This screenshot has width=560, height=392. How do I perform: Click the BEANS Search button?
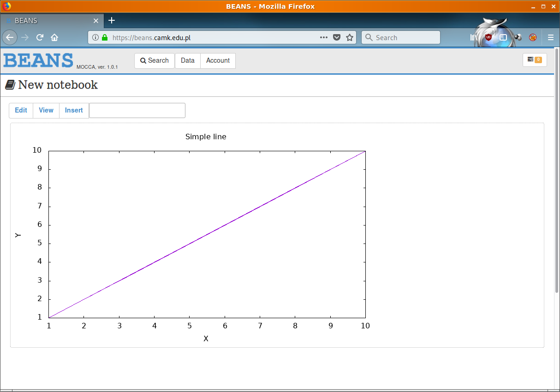[x=155, y=60]
